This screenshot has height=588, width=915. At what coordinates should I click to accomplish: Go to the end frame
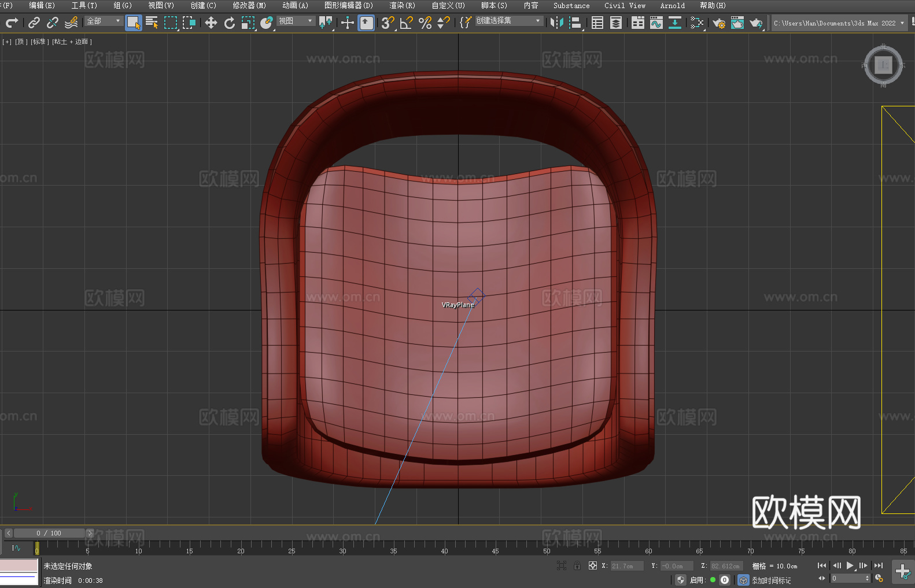[x=879, y=565]
